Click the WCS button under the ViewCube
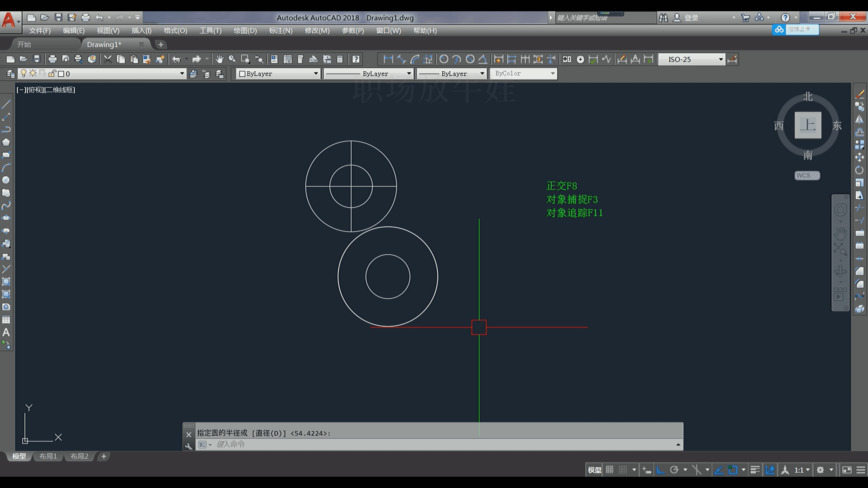Image resolution: width=868 pixels, height=488 pixels. 807,176
